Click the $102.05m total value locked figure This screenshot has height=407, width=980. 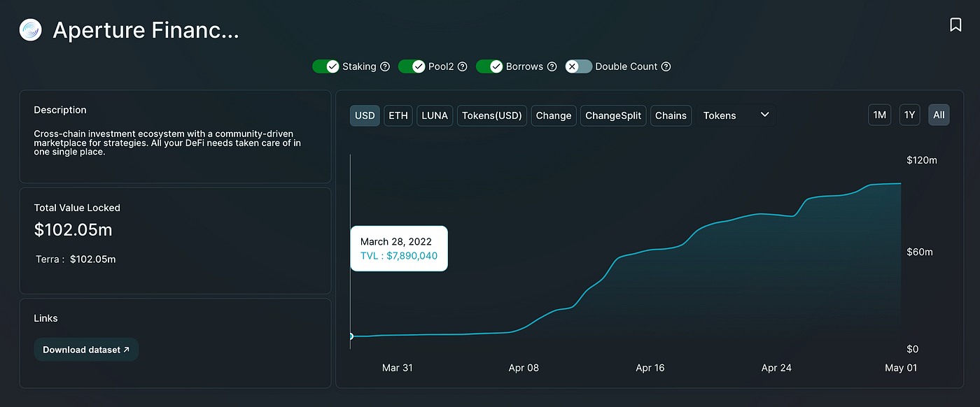coord(73,230)
